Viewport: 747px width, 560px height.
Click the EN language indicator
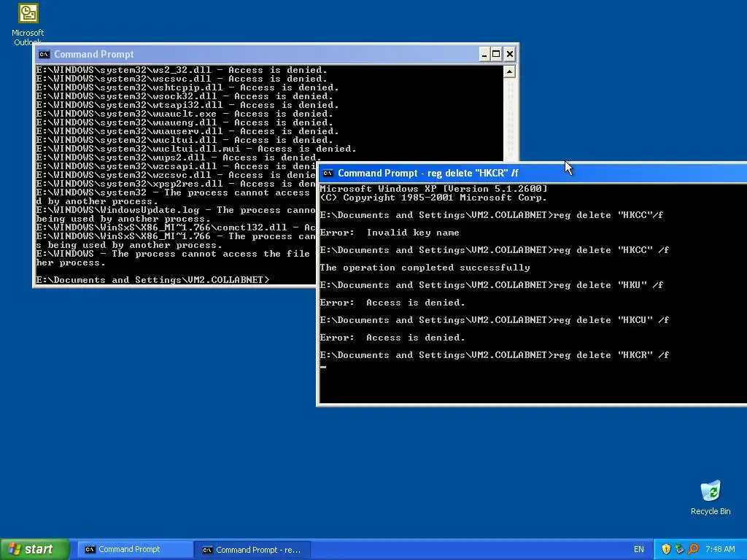(639, 549)
